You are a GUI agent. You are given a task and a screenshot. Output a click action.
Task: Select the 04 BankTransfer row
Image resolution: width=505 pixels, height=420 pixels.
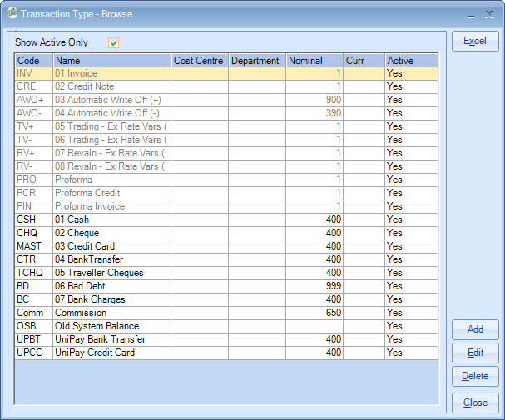226,259
